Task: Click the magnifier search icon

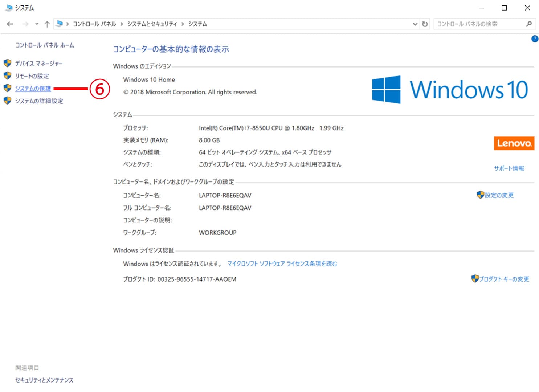Action: (x=529, y=24)
